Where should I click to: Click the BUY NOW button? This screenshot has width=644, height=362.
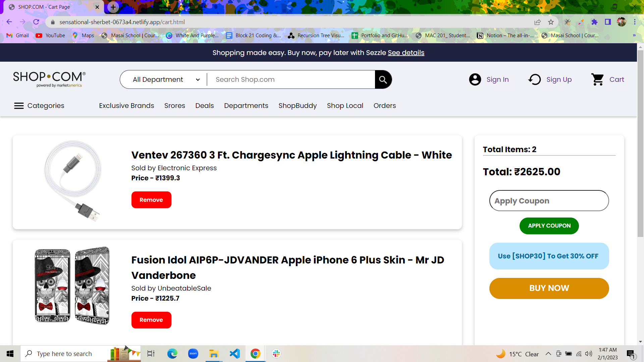click(x=549, y=288)
